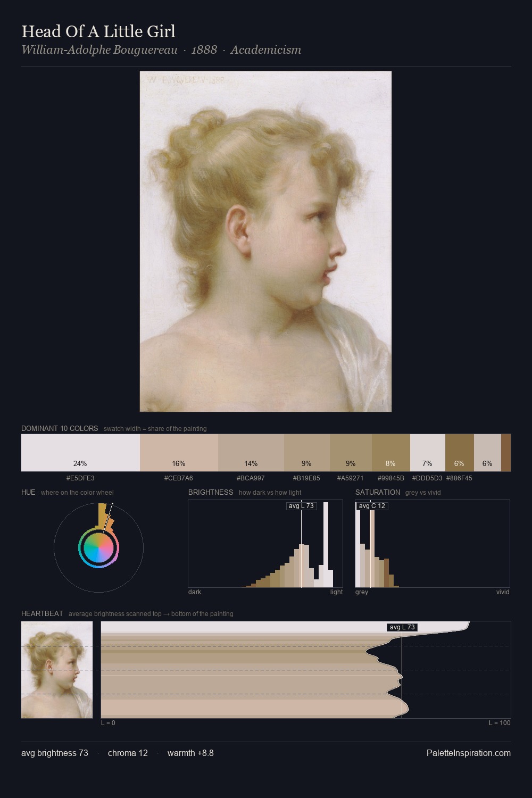Click the hex label '#B19E85'
532x798 pixels.
tap(306, 478)
